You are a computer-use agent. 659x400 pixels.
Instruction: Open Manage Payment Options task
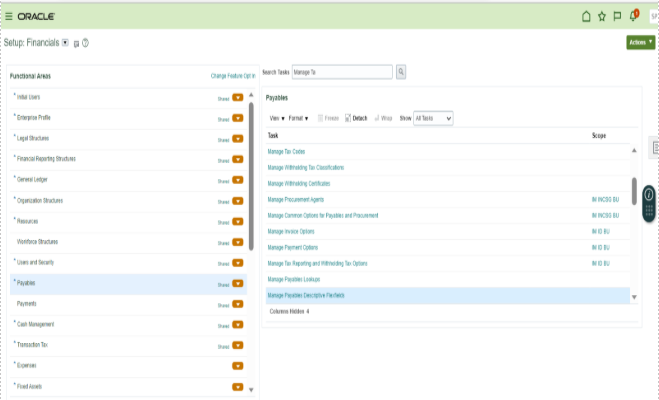pyautogui.click(x=293, y=247)
